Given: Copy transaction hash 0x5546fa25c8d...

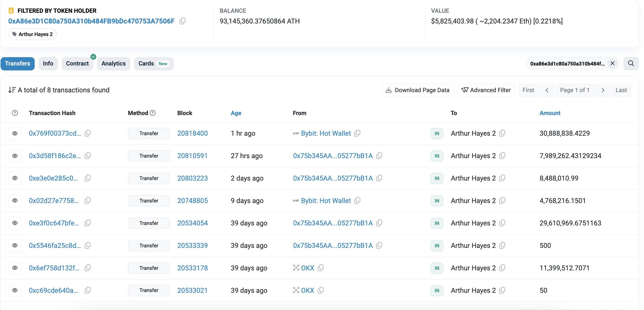Looking at the screenshot, I should click(x=88, y=245).
